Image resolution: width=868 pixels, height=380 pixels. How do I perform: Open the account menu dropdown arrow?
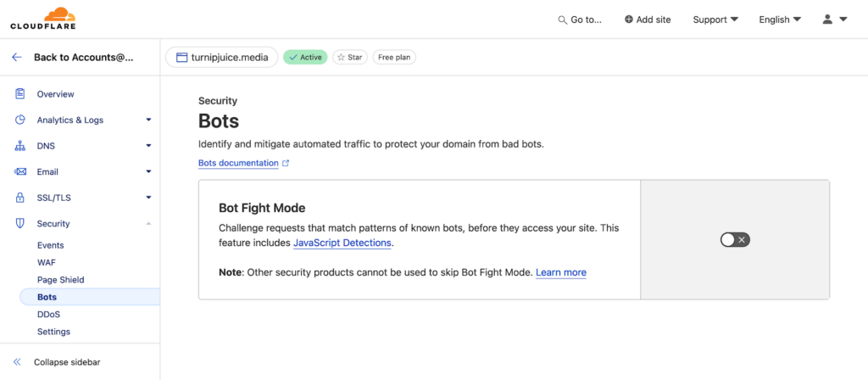843,20
